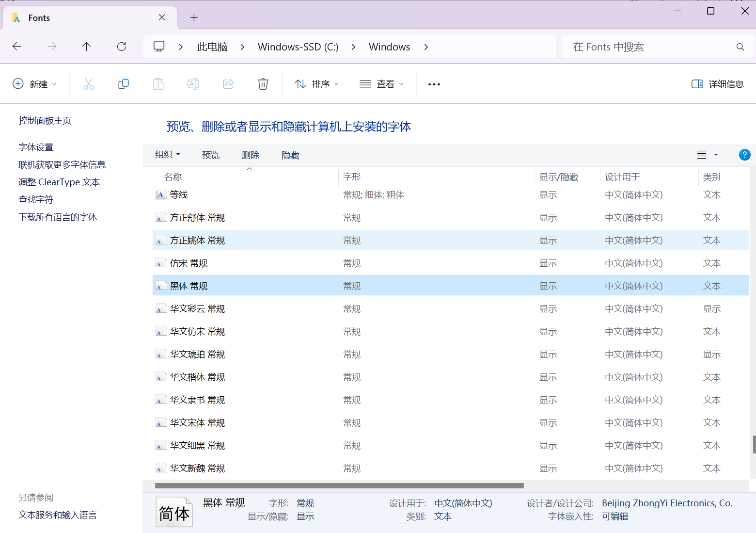Screen dimensions: 756x533
Task: Click the cut scissors icon
Action: 89,84
